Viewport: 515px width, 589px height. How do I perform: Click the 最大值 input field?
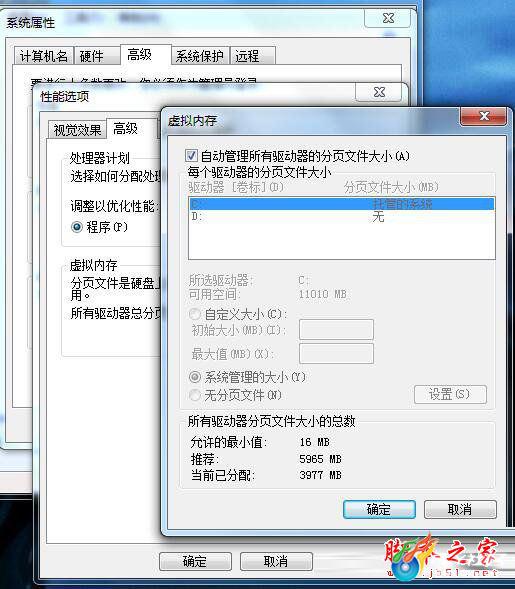(x=336, y=353)
